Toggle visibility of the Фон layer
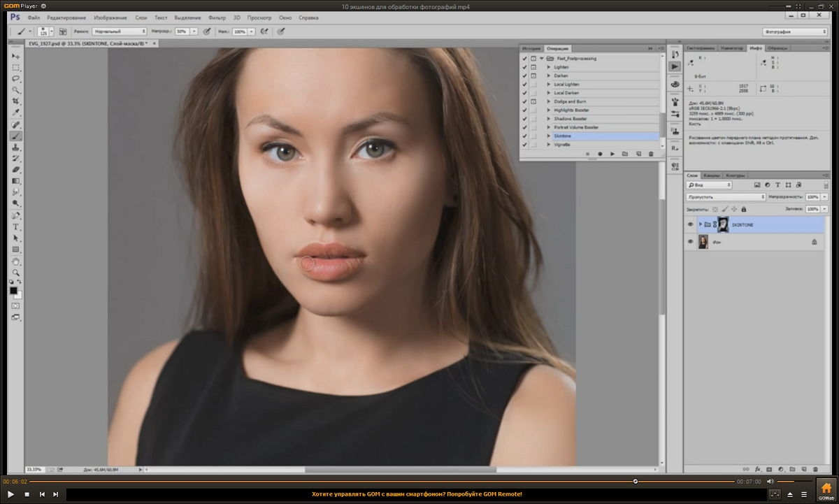The image size is (839, 504). click(x=691, y=242)
